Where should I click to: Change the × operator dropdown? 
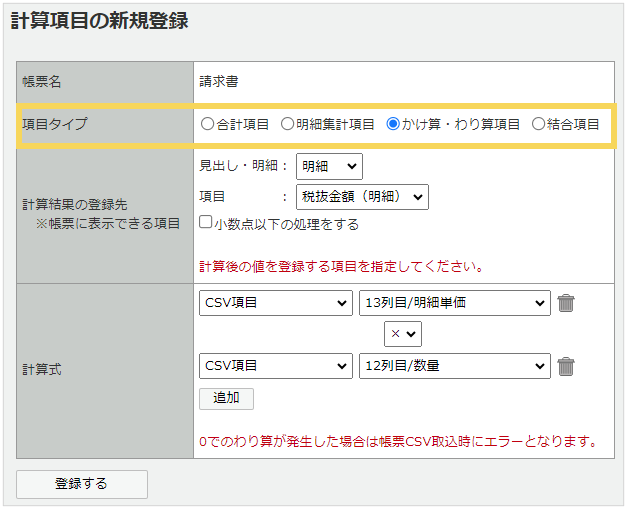point(403,334)
